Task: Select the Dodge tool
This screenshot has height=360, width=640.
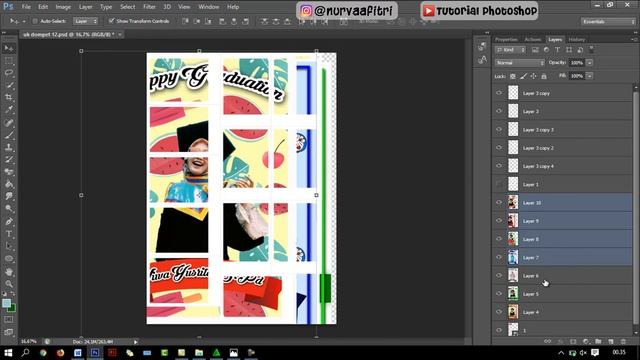Action: coord(9,209)
